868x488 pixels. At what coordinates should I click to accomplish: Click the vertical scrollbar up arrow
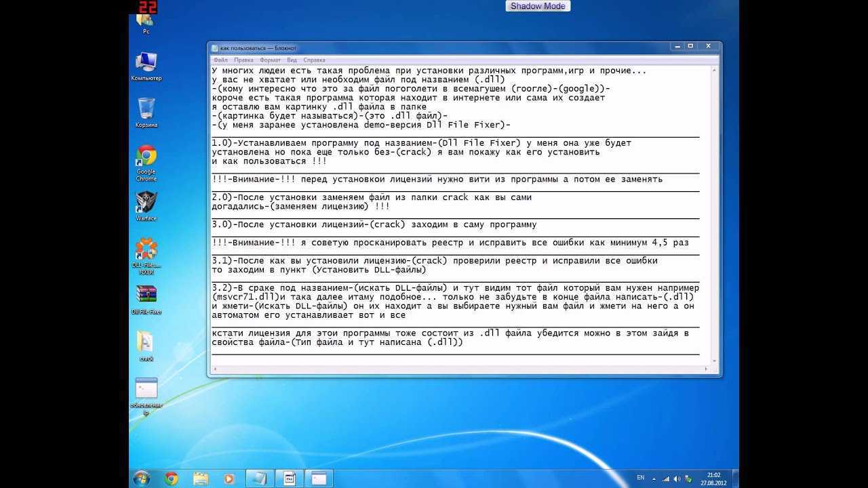[x=714, y=70]
